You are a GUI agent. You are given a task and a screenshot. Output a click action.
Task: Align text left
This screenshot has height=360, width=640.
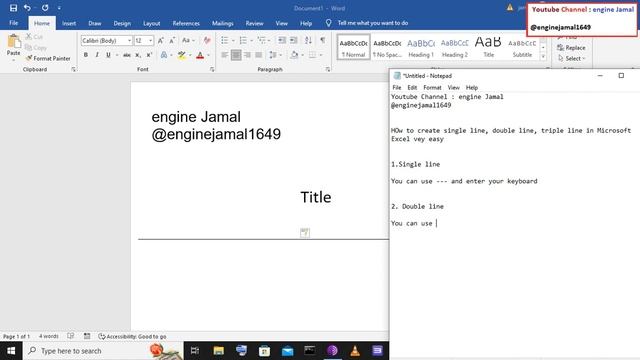(x=224, y=55)
